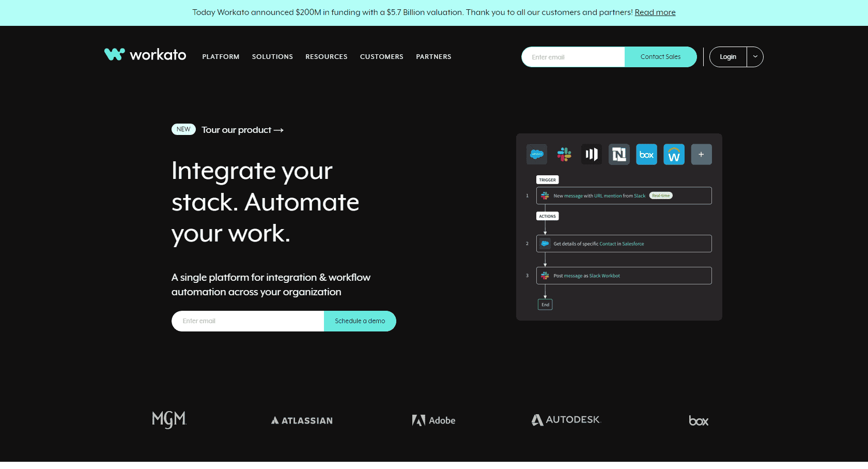The height and width of the screenshot is (469, 868).
Task: Click the Atlassian customer logo
Action: pos(302,420)
